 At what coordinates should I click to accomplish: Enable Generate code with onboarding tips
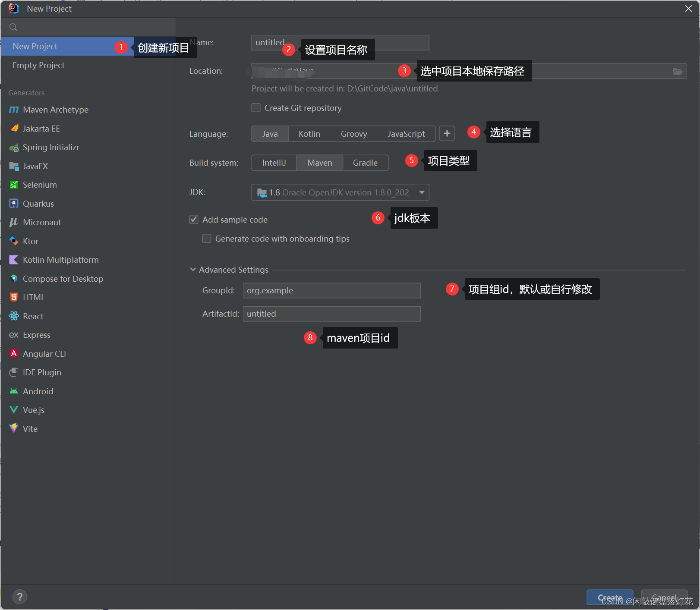pyautogui.click(x=207, y=239)
